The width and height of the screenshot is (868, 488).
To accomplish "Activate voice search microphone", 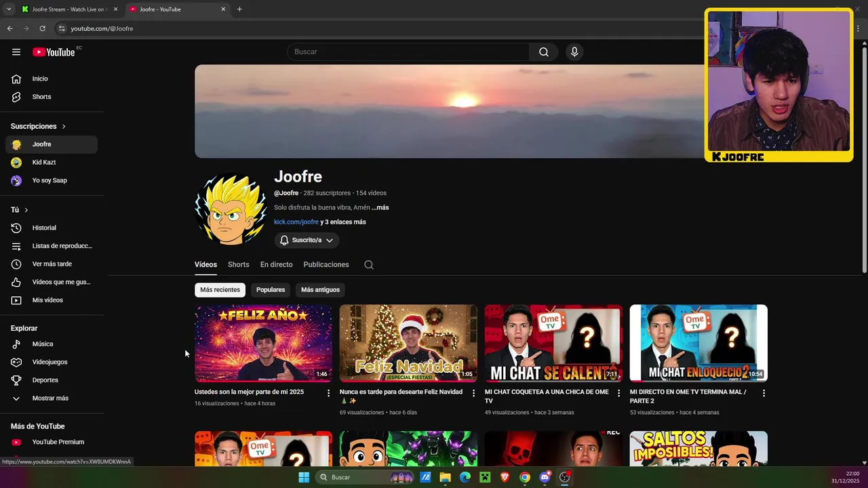I will [574, 52].
